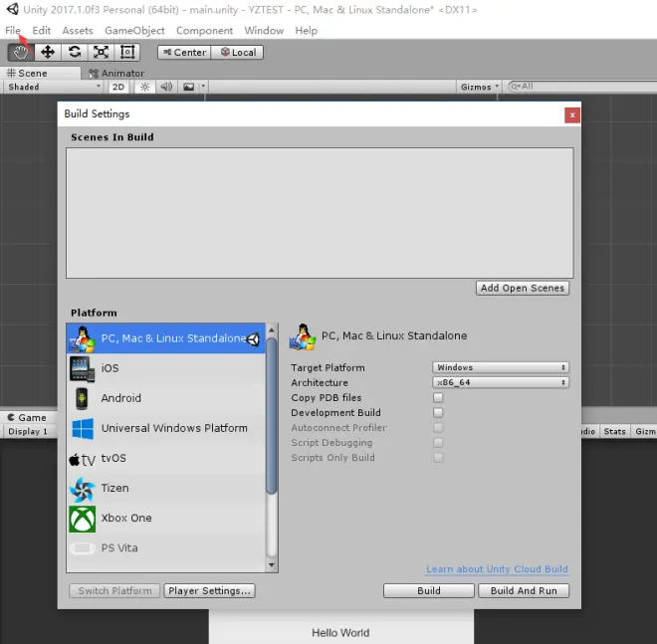The width and height of the screenshot is (657, 644).
Task: Switch to the Scene tab
Action: (40, 73)
